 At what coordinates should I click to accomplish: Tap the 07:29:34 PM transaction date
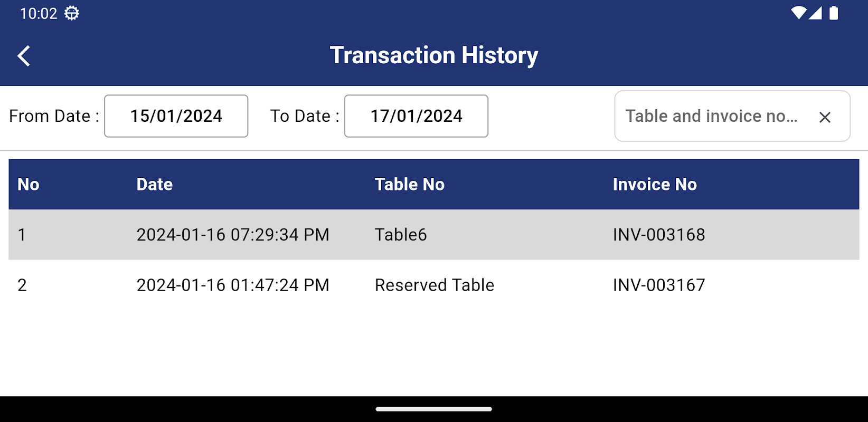(233, 235)
